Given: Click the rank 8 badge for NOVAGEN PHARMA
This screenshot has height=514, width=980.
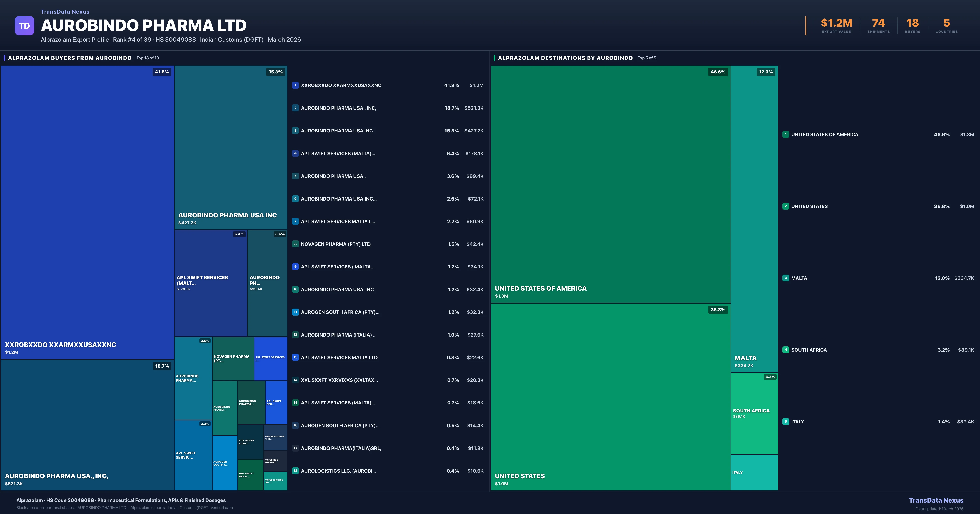Looking at the screenshot, I should 296,244.
